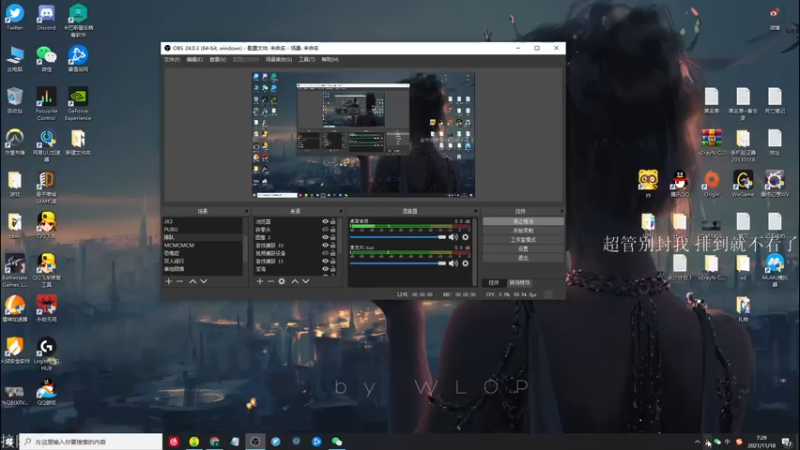Toggle visibility of 游戏捕获 10 source
Image resolution: width=800 pixels, height=450 pixels.
click(x=325, y=245)
